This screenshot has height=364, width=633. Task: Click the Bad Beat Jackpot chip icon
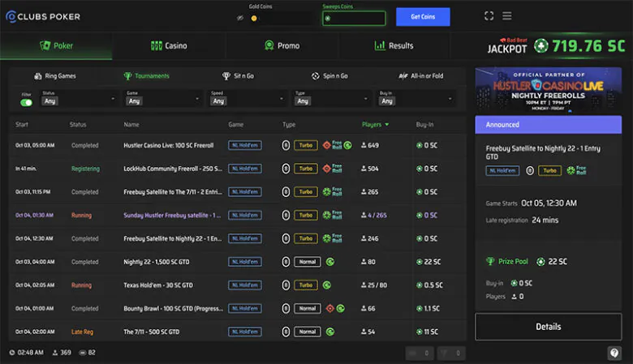point(541,46)
